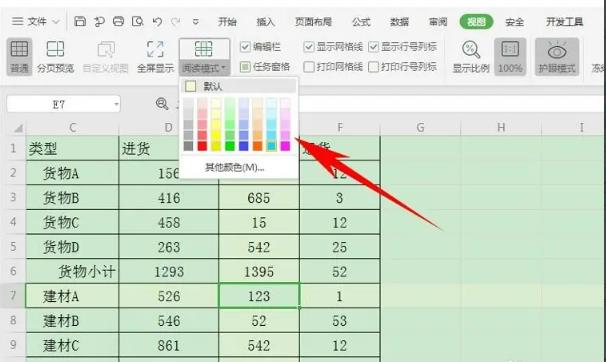Click cell with value 1395
The image size is (606, 362).
click(x=259, y=272)
